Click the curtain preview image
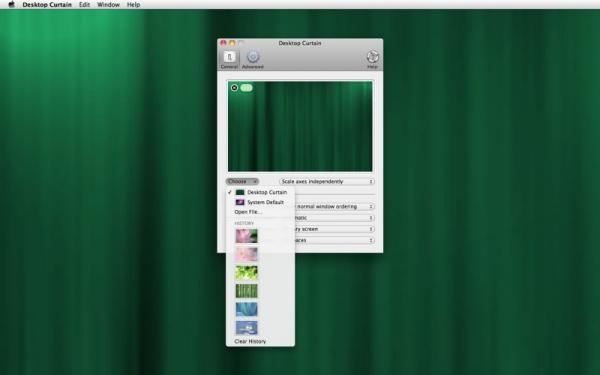 click(x=300, y=126)
